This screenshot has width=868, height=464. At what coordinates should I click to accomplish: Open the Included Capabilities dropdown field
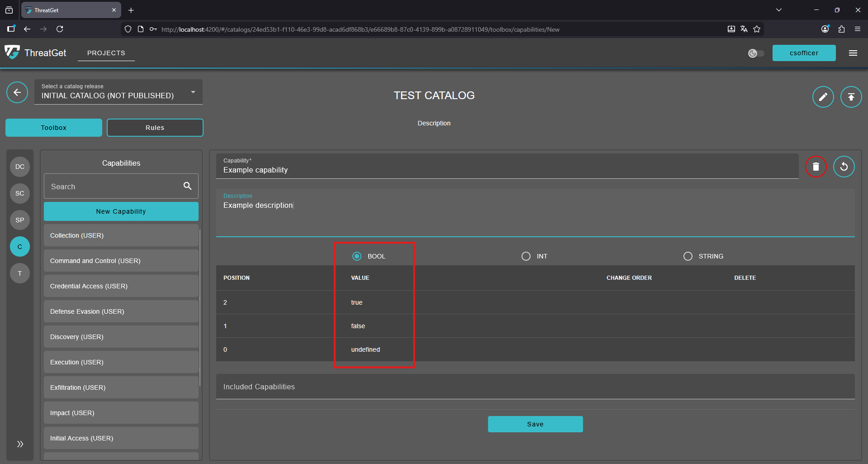pyautogui.click(x=535, y=387)
